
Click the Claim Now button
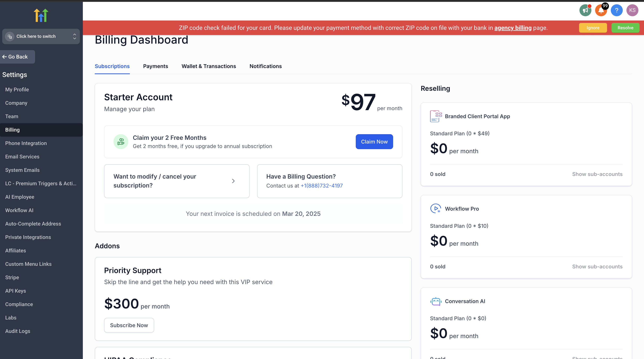point(374,142)
